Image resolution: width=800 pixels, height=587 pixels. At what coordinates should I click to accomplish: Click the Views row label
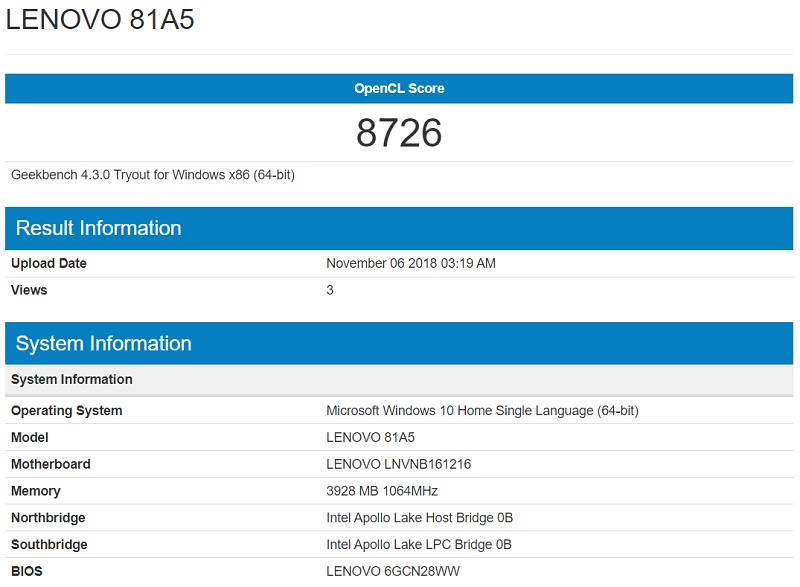[x=31, y=290]
